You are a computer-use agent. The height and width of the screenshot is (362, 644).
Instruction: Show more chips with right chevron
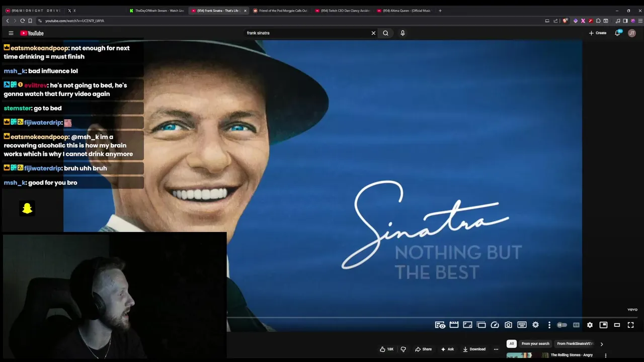(x=601, y=344)
